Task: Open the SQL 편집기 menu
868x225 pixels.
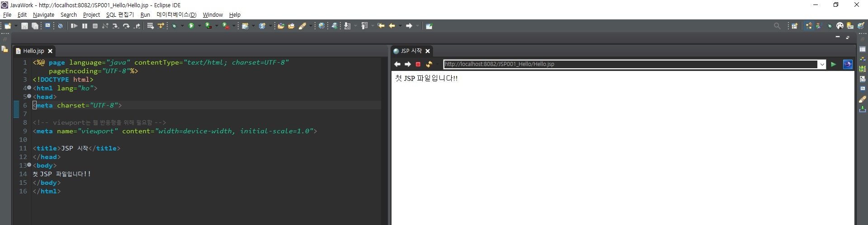Action: click(120, 15)
